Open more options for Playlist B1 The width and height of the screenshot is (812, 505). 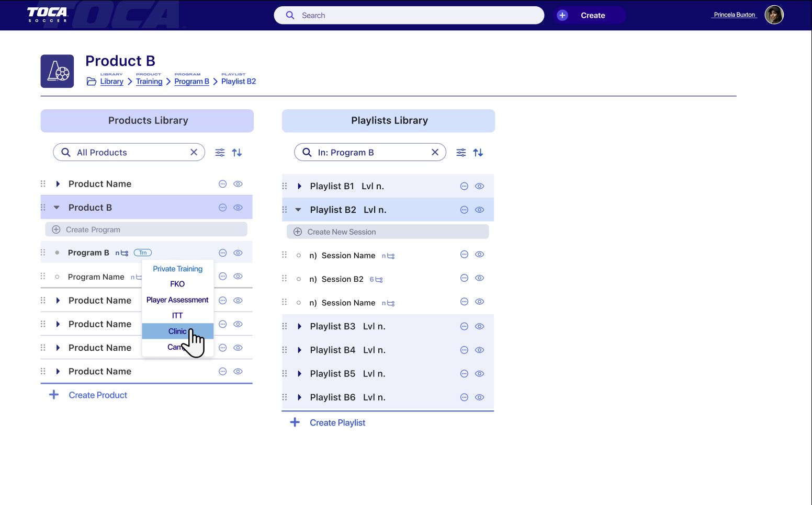464,186
